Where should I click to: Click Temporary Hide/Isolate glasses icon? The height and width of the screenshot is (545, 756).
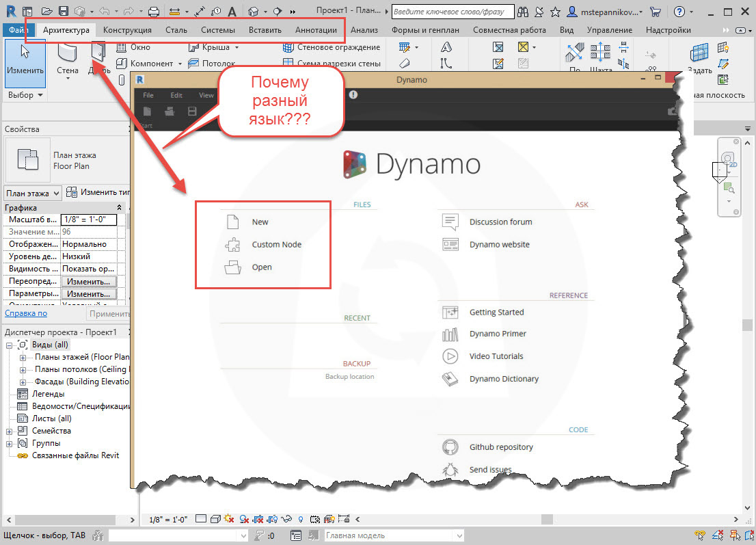pos(286,519)
